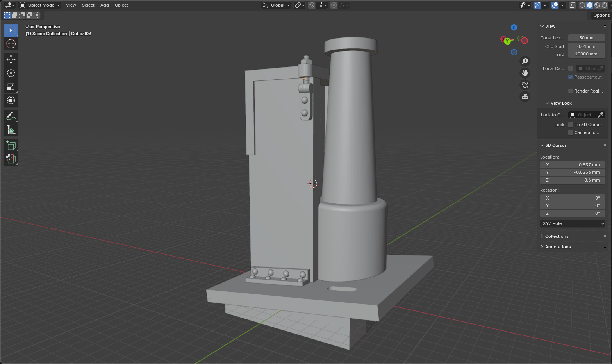Open the Global transform orientation selector
The height and width of the screenshot is (364, 612).
[x=277, y=5]
